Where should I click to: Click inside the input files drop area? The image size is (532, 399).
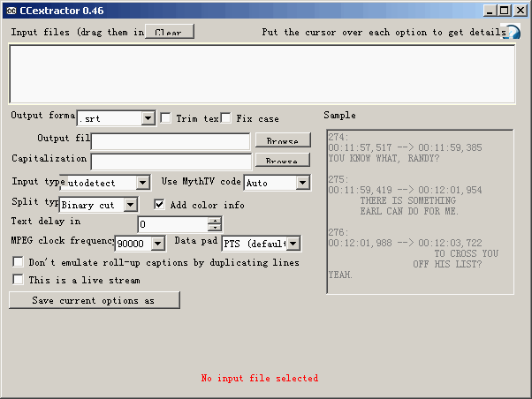[x=262, y=73]
